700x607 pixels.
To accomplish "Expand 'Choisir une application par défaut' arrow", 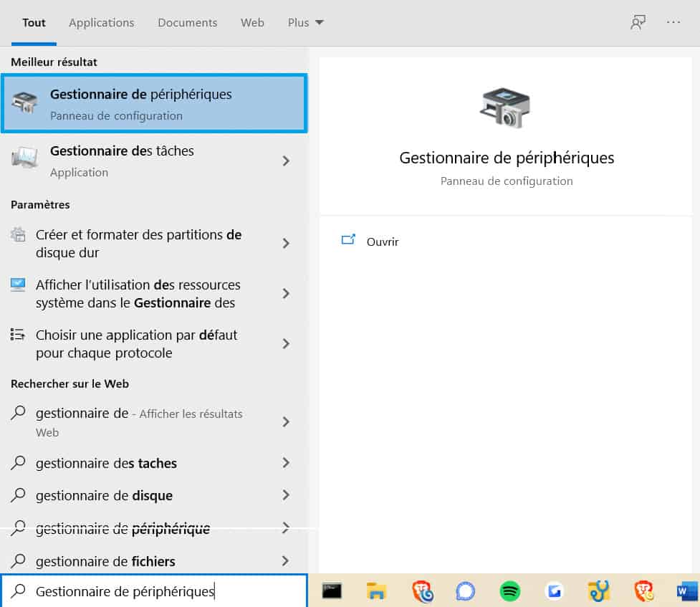I will point(286,343).
